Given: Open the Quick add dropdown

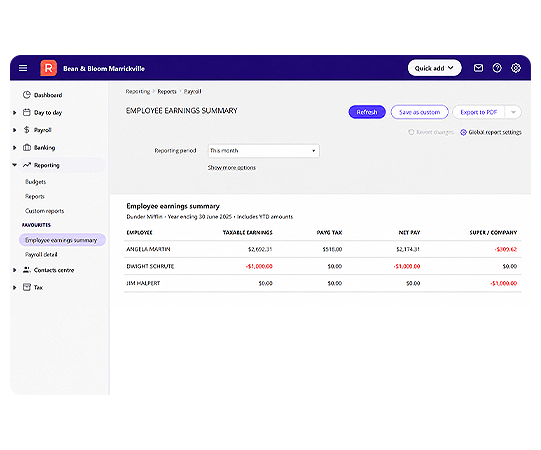Looking at the screenshot, I should [x=434, y=68].
